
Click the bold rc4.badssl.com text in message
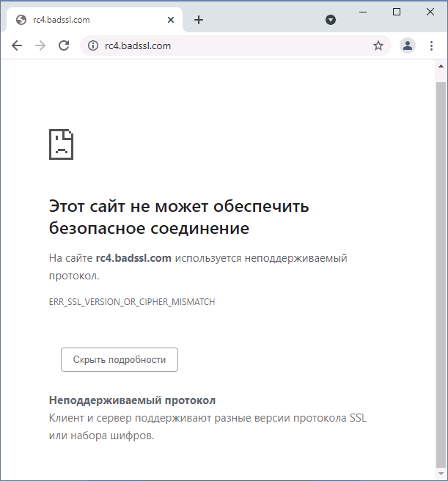click(133, 258)
